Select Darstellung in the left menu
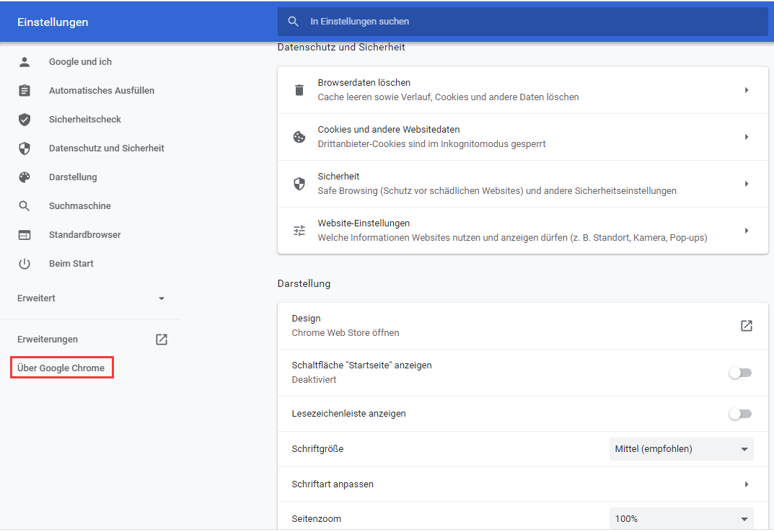The width and height of the screenshot is (774, 532). pos(73,177)
